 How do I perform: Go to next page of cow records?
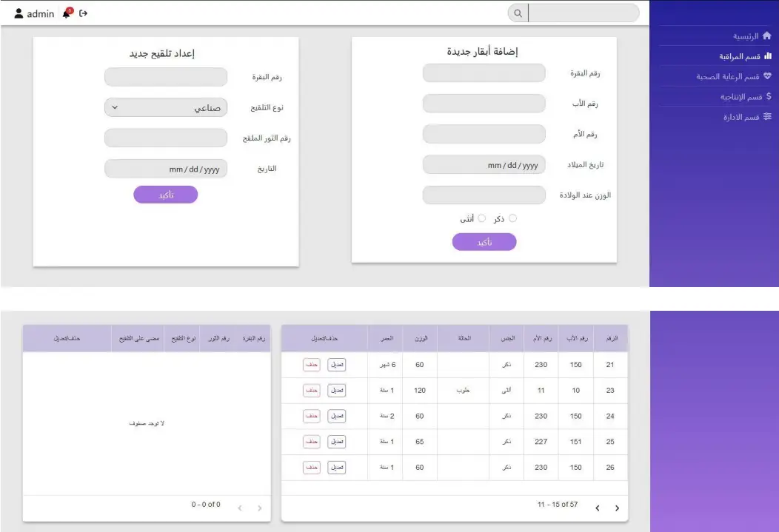(x=618, y=508)
